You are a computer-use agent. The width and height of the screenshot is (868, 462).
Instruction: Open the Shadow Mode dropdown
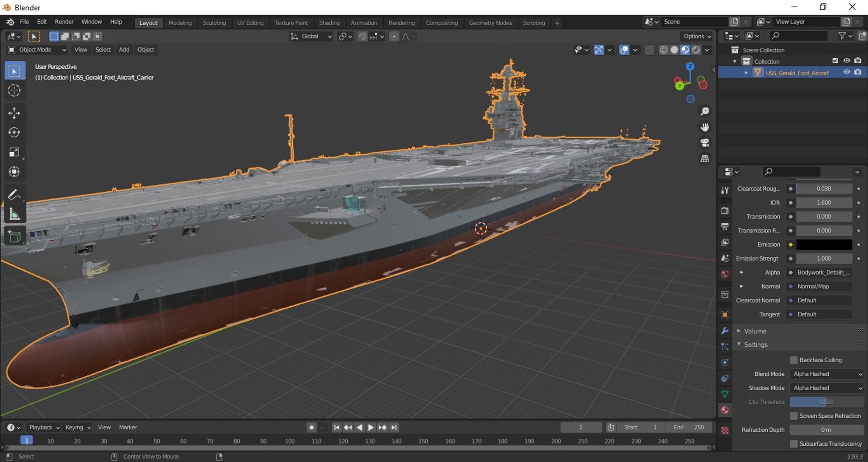click(x=826, y=388)
